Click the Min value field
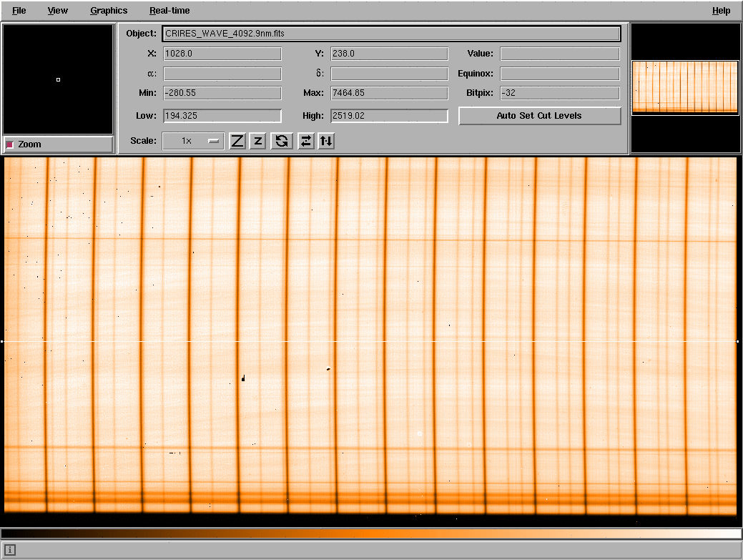The image size is (743, 560). 222,93
